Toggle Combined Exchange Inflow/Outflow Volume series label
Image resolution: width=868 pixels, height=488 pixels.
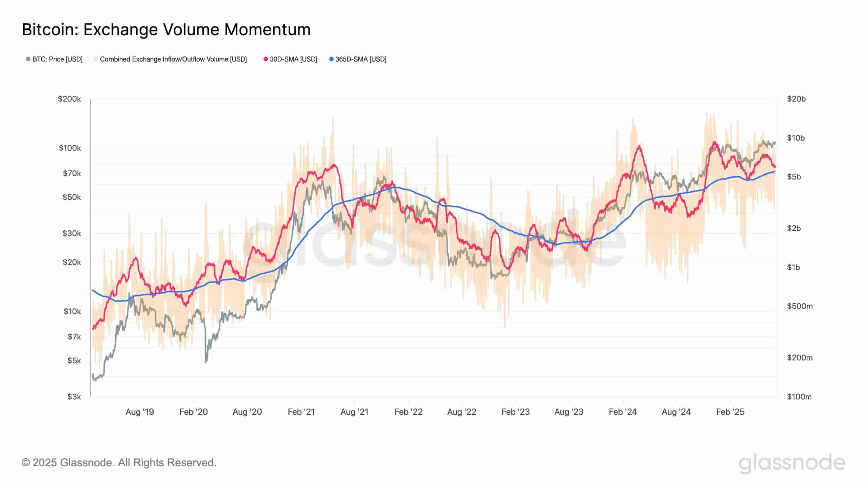pos(173,59)
